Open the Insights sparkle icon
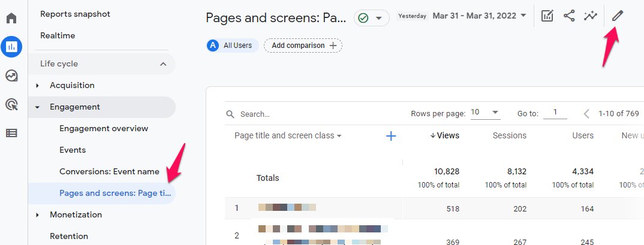Image resolution: width=644 pixels, height=245 pixels. 590,16
